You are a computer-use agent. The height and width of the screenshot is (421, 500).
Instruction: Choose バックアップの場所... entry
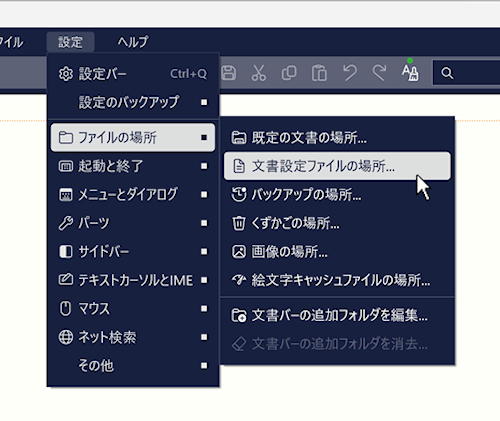point(337,194)
